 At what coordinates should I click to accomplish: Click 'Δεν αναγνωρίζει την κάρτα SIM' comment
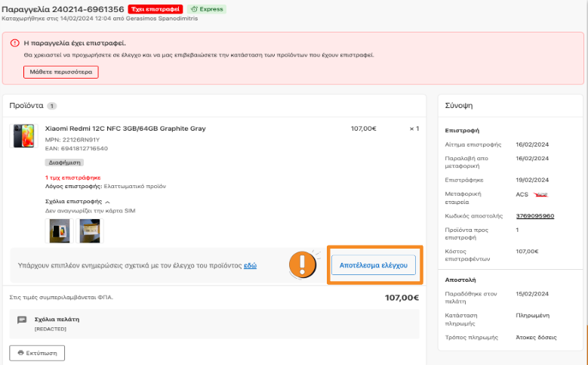coord(90,211)
